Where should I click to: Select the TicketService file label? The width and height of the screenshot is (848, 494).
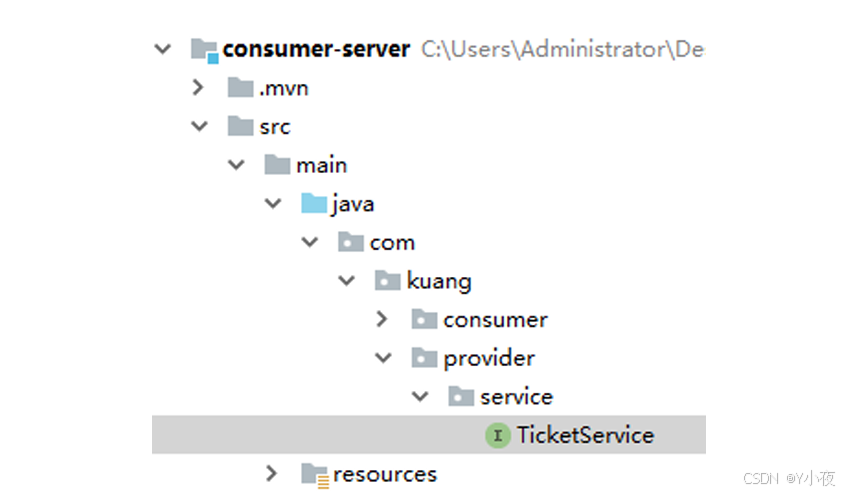tap(585, 435)
